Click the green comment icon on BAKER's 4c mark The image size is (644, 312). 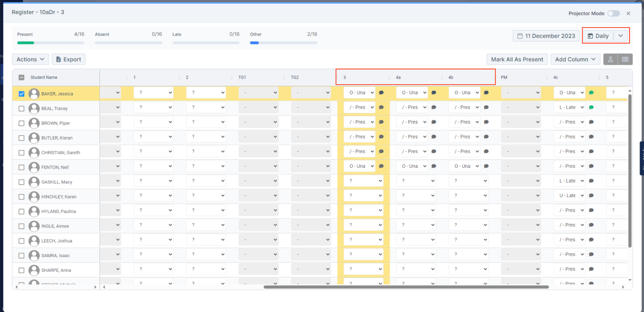(x=591, y=93)
